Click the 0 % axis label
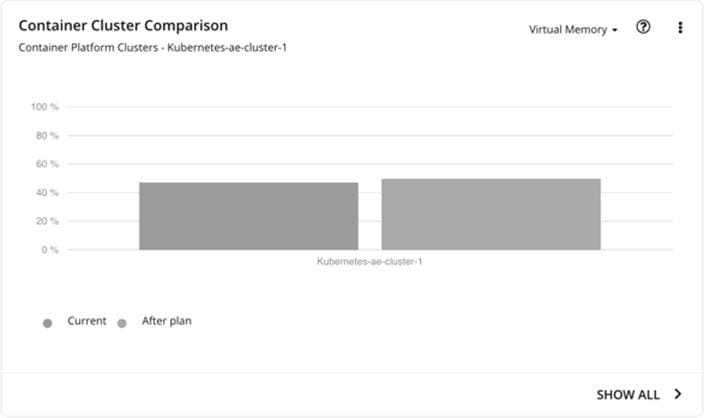The width and height of the screenshot is (704, 418). coord(50,250)
